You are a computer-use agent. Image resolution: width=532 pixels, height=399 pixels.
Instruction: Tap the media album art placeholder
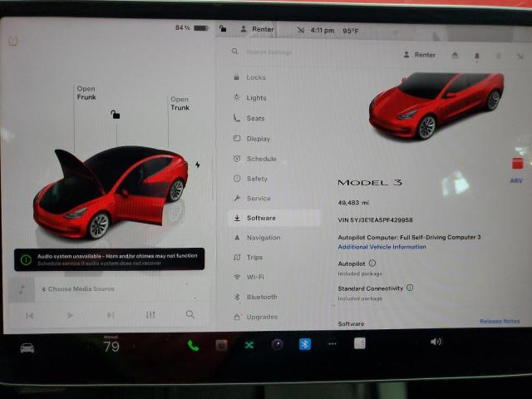tap(22, 290)
